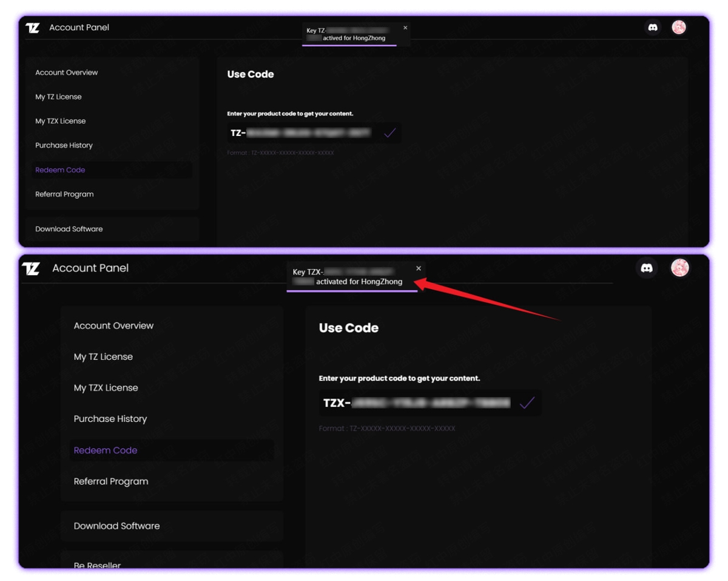Screen dimensions: 728x581
Task: Open the profile avatar in the lower panel
Action: pyautogui.click(x=679, y=268)
